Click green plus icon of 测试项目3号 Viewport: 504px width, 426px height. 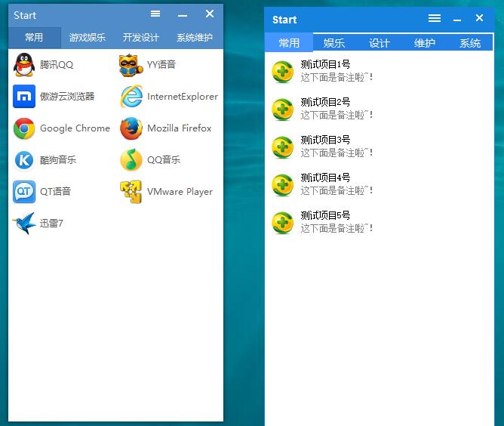pos(282,147)
